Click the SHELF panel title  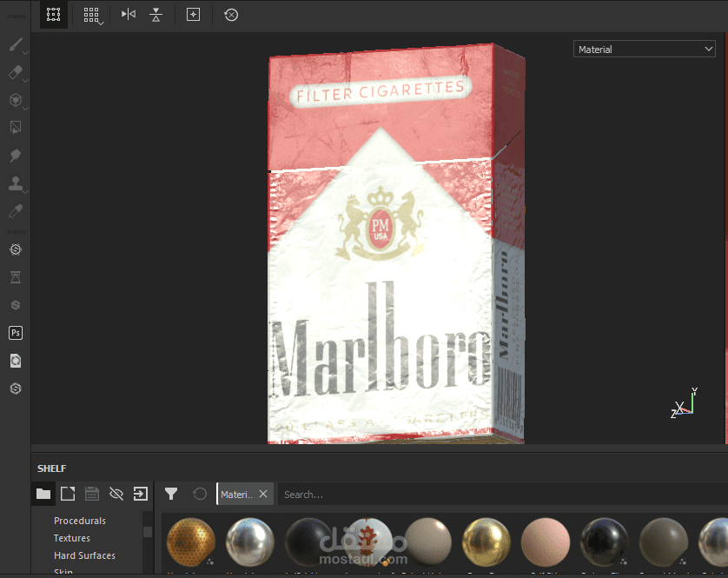[51, 468]
